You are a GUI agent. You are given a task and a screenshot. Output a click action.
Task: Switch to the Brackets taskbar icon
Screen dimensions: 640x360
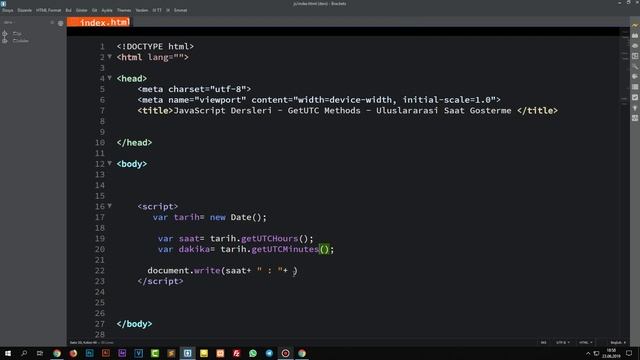coord(187,353)
